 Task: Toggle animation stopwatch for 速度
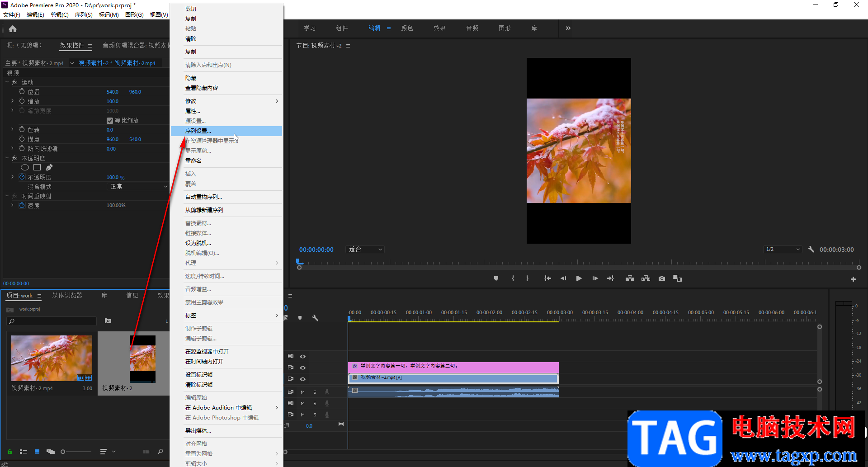pos(22,205)
